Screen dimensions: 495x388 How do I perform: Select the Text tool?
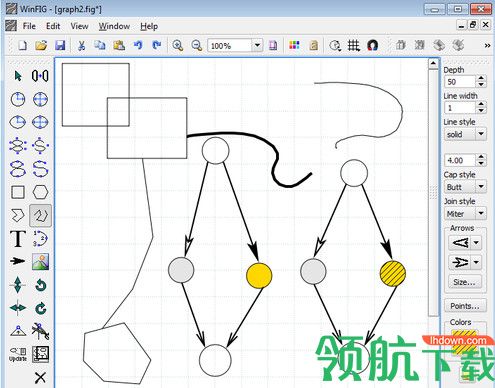18,238
